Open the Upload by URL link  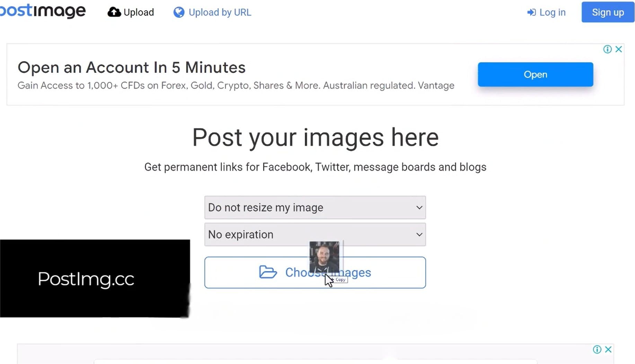point(220,12)
